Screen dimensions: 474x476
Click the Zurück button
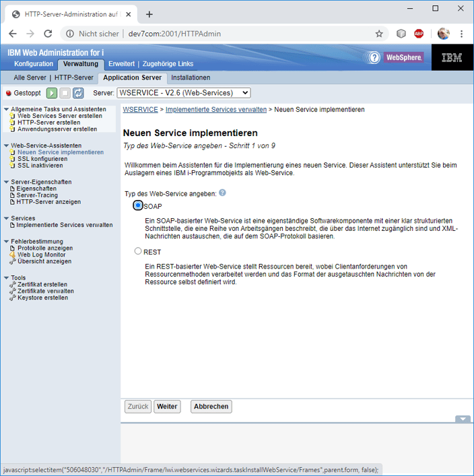(138, 407)
